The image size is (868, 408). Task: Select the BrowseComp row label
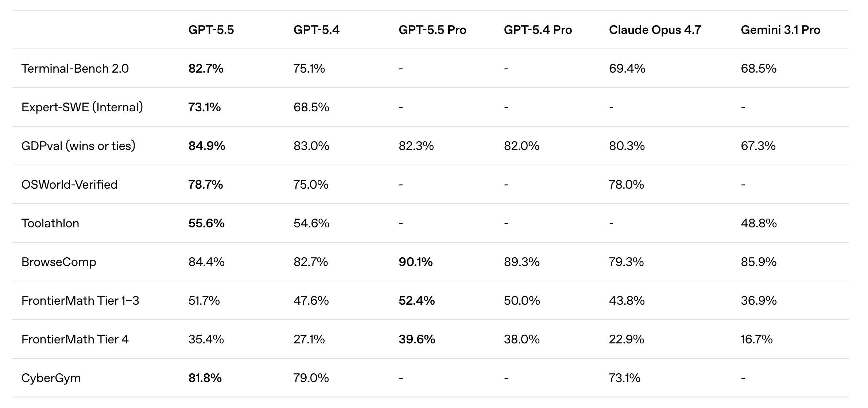point(59,262)
